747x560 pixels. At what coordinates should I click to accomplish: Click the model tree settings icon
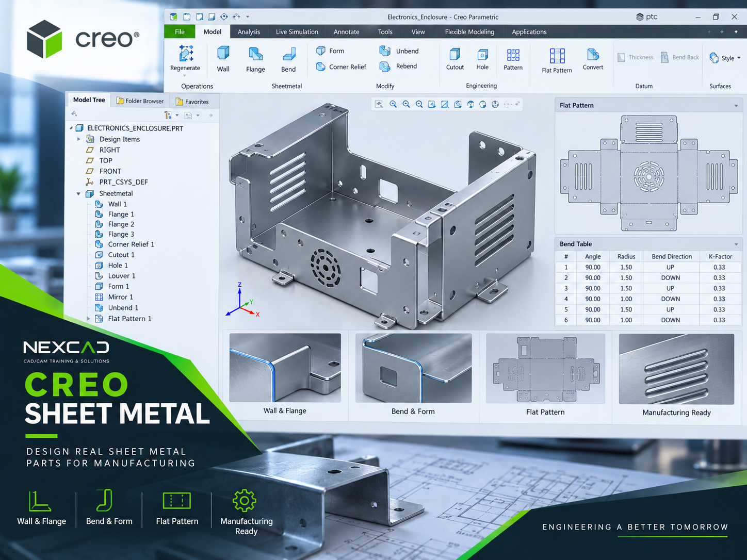[x=168, y=115]
